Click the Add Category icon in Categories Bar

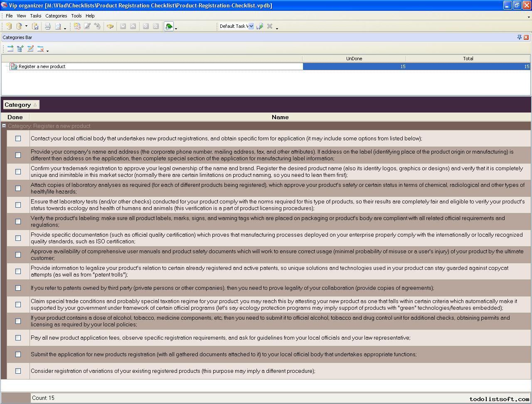pos(10,49)
